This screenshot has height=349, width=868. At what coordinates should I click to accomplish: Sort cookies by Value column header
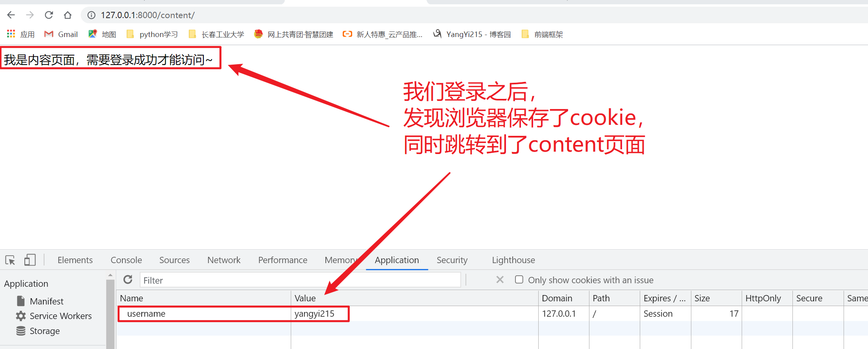pyautogui.click(x=415, y=298)
